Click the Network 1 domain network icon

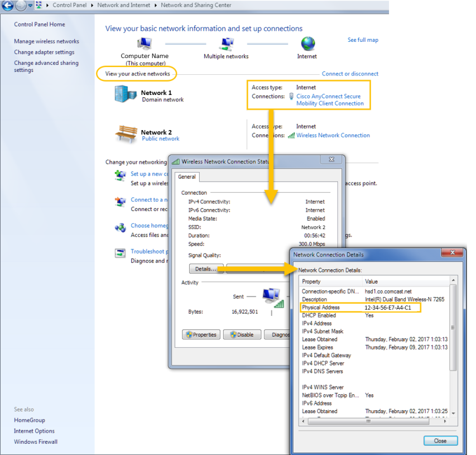[x=124, y=94]
